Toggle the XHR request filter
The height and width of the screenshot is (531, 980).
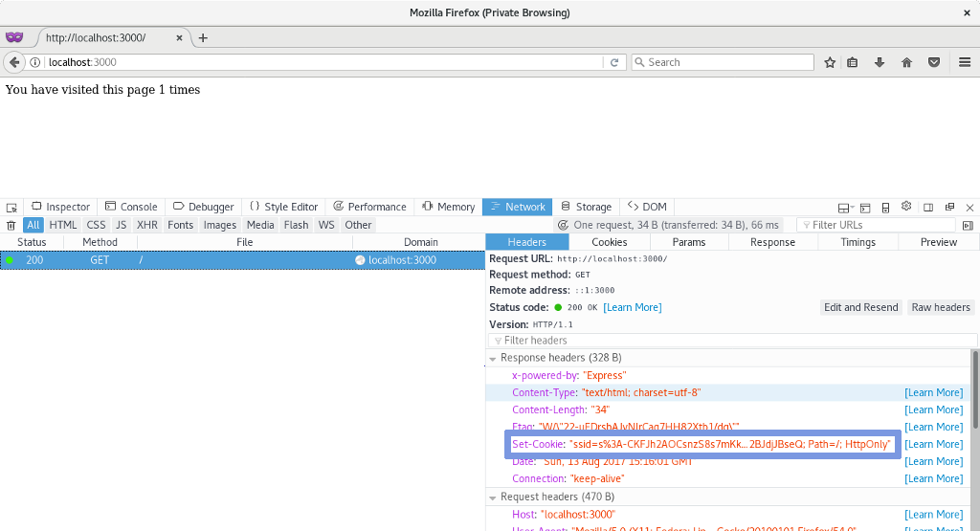click(146, 225)
